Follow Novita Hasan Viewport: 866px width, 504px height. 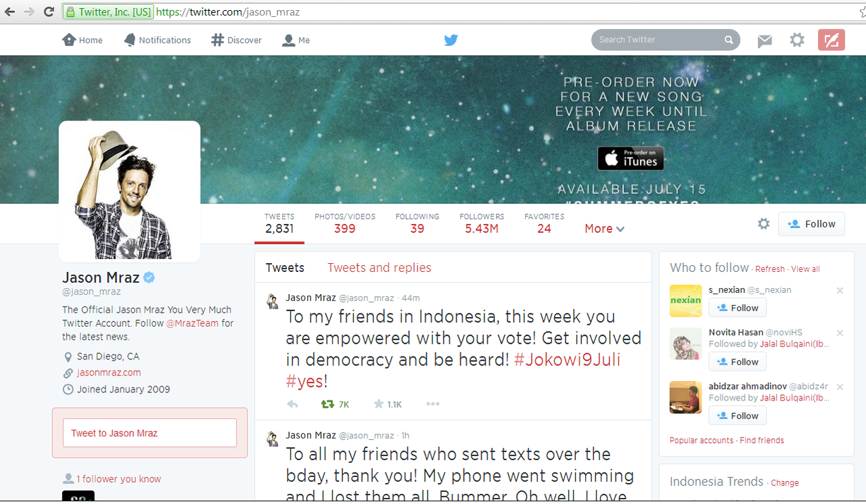(x=737, y=362)
